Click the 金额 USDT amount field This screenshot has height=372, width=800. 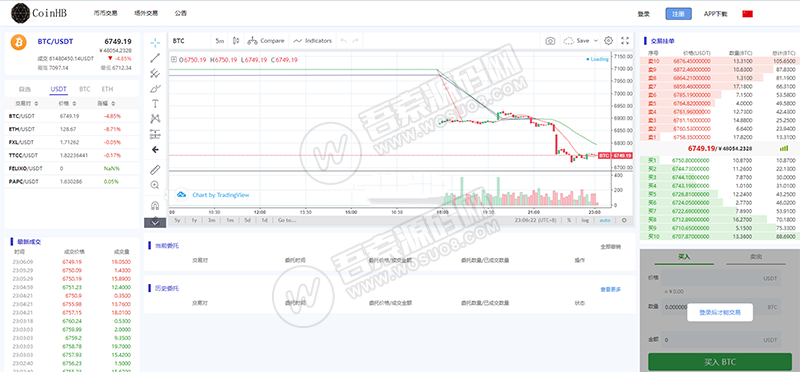click(x=721, y=339)
